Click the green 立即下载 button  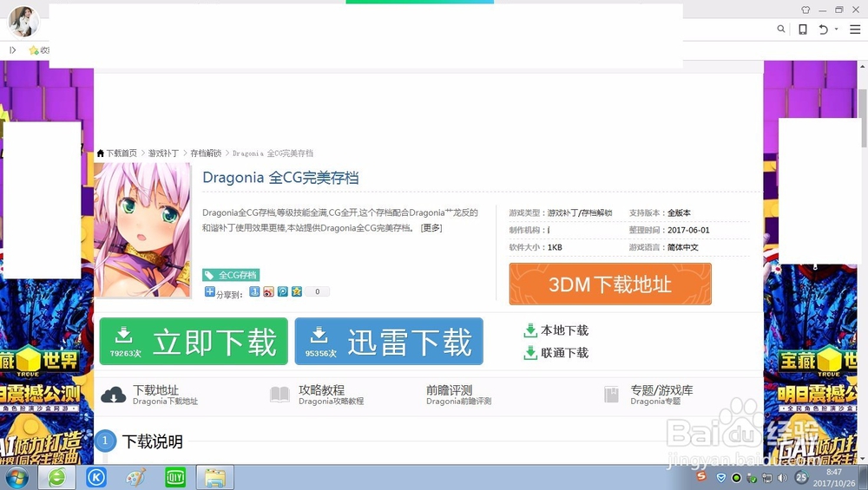[194, 341]
